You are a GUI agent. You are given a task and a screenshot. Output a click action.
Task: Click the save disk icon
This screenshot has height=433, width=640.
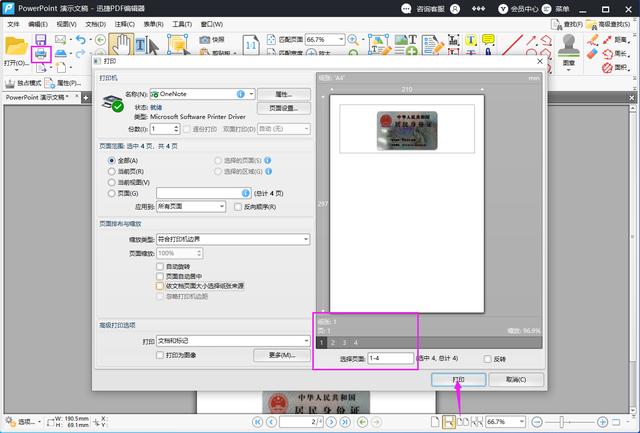tap(41, 39)
